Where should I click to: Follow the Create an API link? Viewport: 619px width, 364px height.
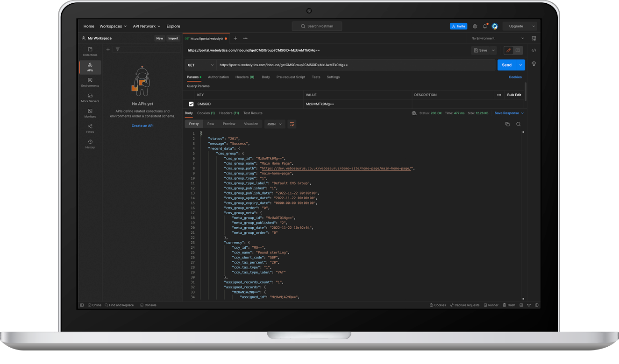[142, 126]
